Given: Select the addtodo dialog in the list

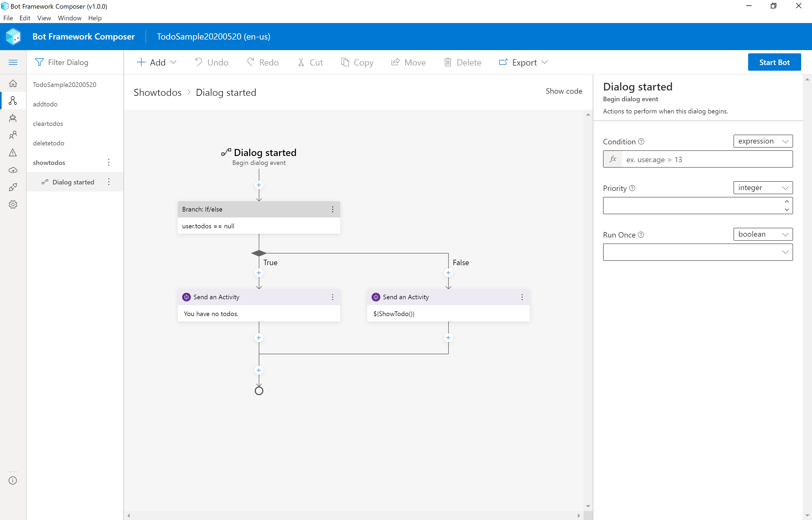Looking at the screenshot, I should (45, 104).
